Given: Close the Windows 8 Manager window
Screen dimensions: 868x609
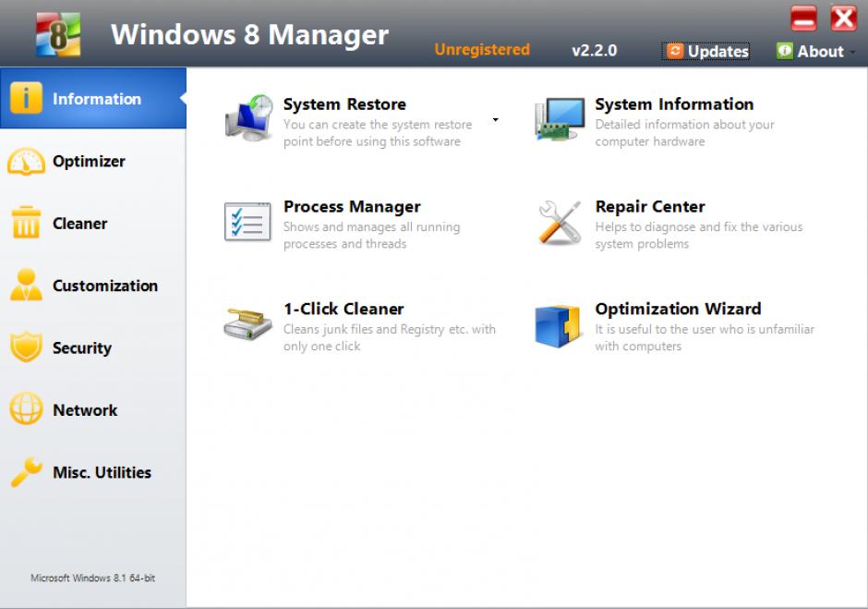Looking at the screenshot, I should tap(843, 18).
